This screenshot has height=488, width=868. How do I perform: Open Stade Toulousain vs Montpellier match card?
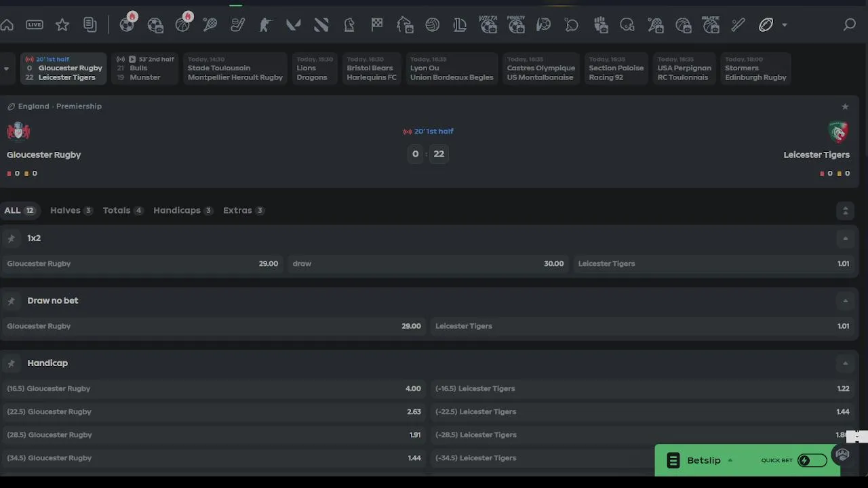pos(235,68)
